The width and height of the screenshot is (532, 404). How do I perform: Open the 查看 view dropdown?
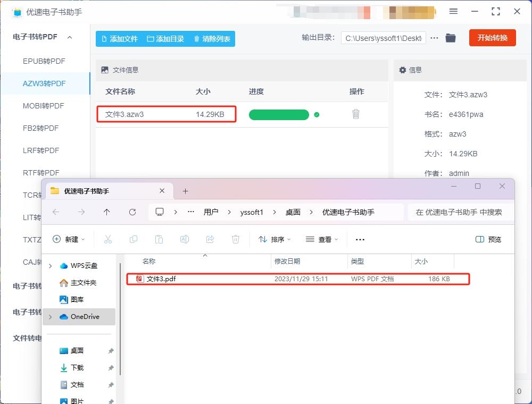pyautogui.click(x=322, y=239)
